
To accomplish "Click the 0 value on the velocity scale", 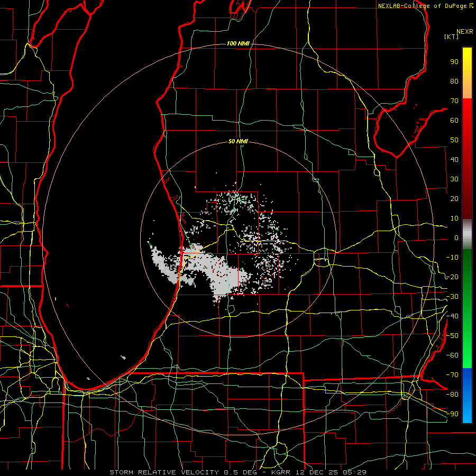I will click(456, 237).
